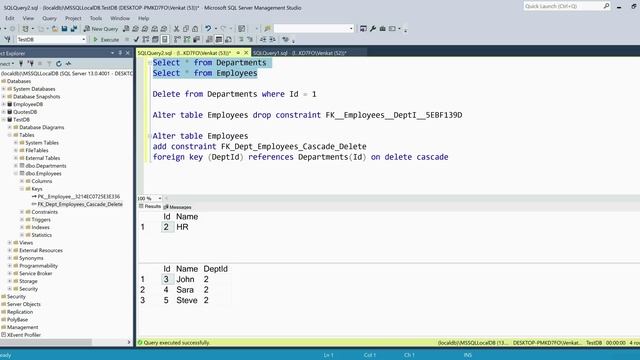This screenshot has height=360, width=640.
Task: Expand the QuotesDB database node
Action: pos(4,112)
